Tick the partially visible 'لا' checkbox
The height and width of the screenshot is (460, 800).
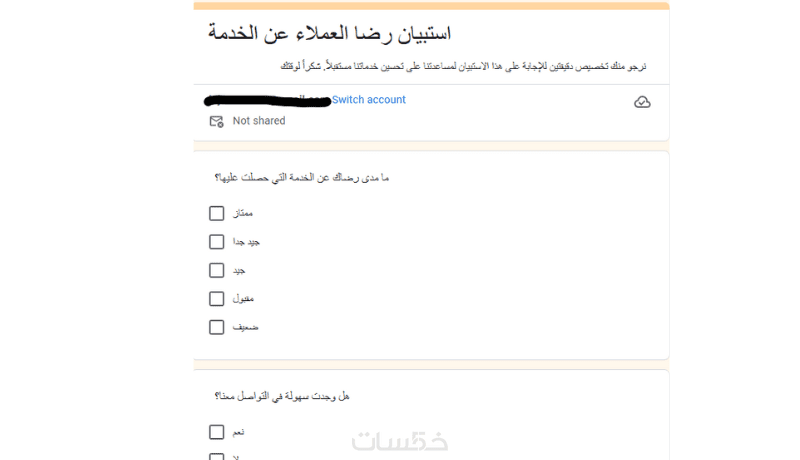click(x=216, y=457)
